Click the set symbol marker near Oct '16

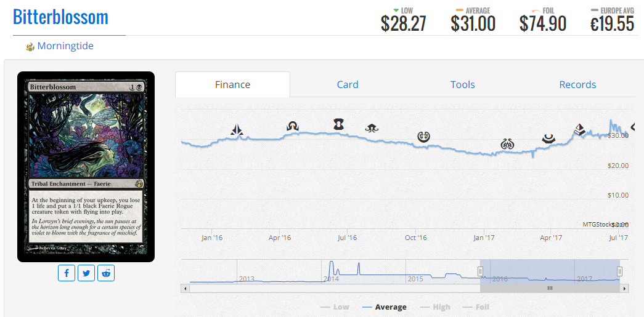tap(423, 136)
